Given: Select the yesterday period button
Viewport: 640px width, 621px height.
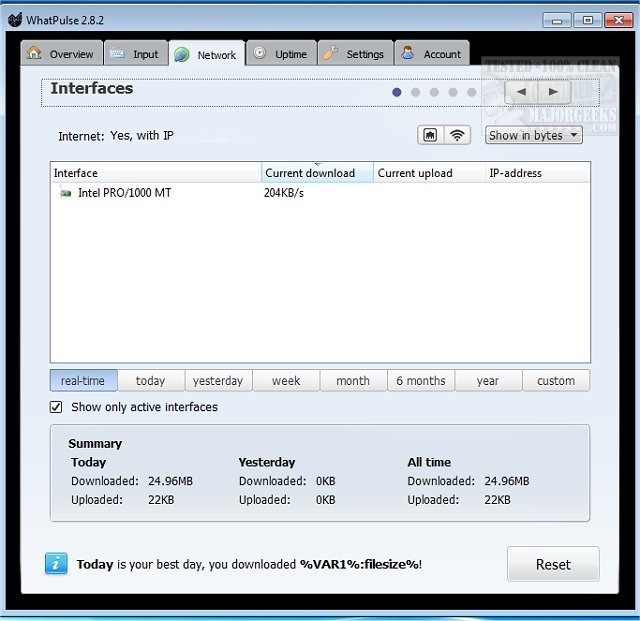Looking at the screenshot, I should point(218,381).
